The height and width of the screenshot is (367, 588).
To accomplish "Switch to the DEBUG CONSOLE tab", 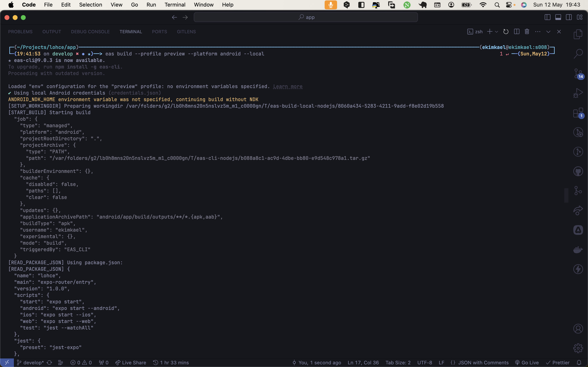I will pyautogui.click(x=90, y=32).
